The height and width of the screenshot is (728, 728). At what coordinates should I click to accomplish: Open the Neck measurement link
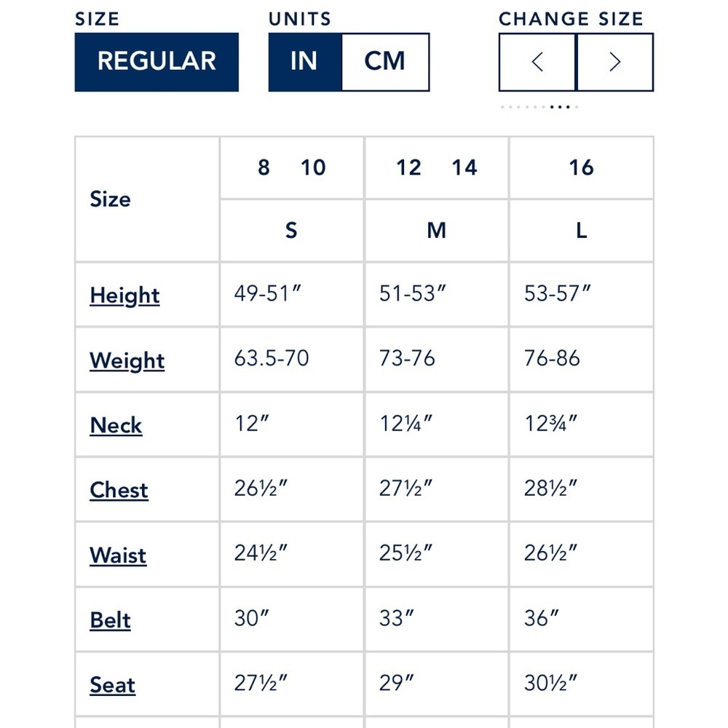(116, 425)
